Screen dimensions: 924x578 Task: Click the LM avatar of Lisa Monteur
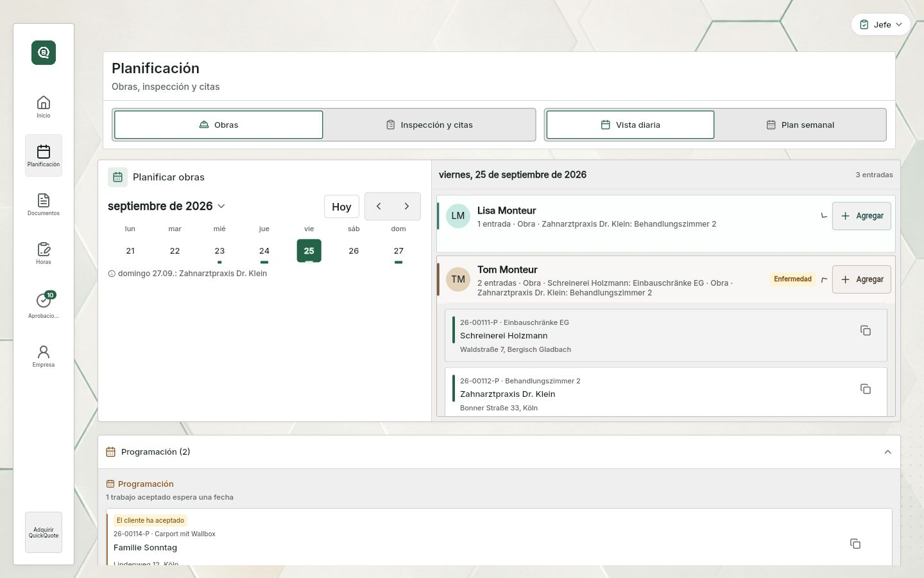coord(458,216)
